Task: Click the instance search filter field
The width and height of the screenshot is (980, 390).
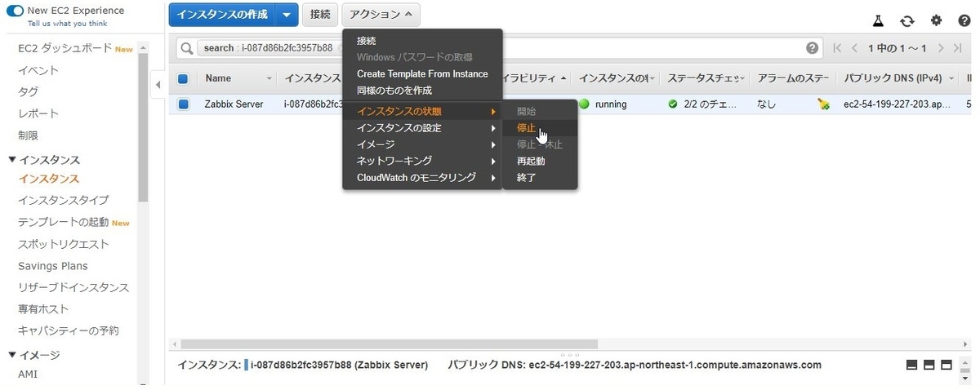Action: (x=500, y=48)
